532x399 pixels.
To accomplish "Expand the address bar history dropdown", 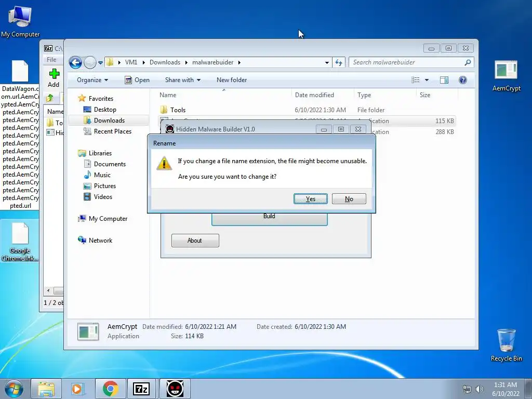I will click(327, 62).
